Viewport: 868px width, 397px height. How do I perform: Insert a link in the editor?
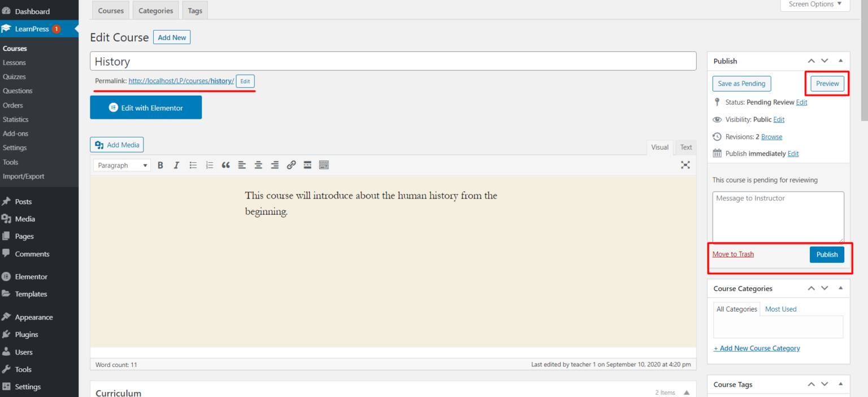click(291, 165)
